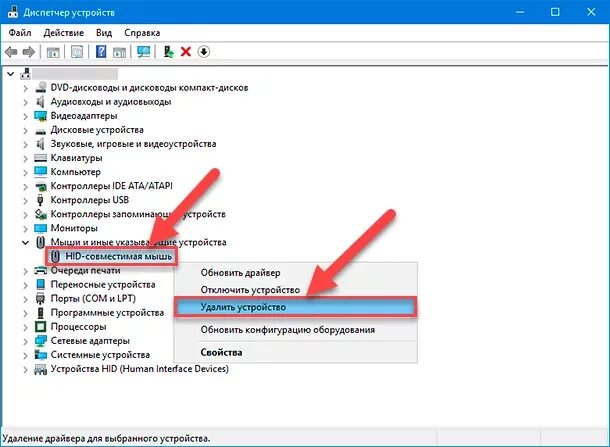Collapse the root computer node

(11, 74)
